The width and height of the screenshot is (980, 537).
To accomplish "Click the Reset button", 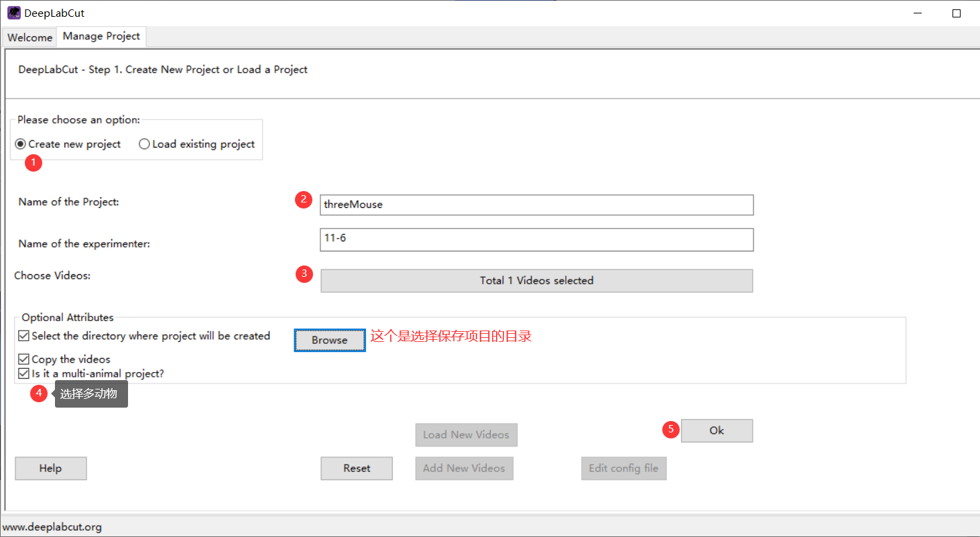I will [357, 469].
